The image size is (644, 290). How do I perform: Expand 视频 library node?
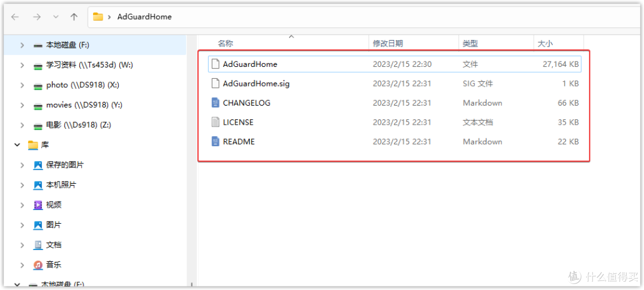point(22,205)
